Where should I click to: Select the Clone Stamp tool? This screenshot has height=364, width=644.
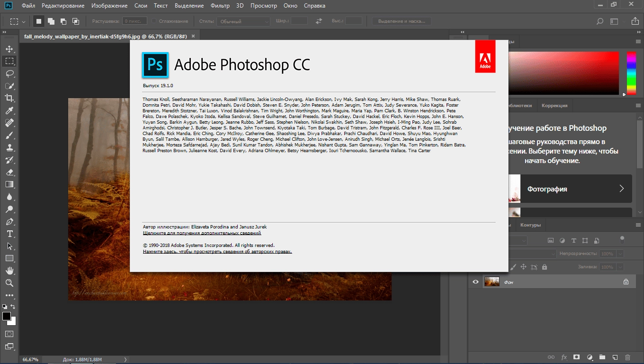[x=9, y=147]
